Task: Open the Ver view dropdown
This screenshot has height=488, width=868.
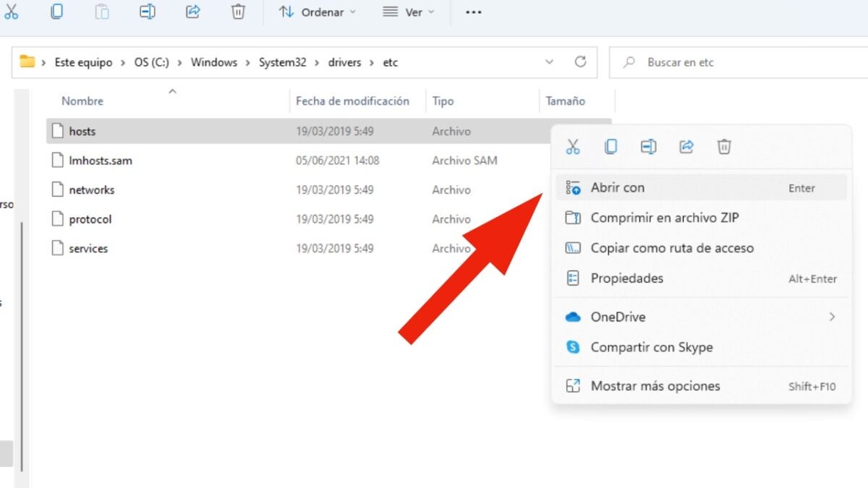Action: [x=409, y=12]
